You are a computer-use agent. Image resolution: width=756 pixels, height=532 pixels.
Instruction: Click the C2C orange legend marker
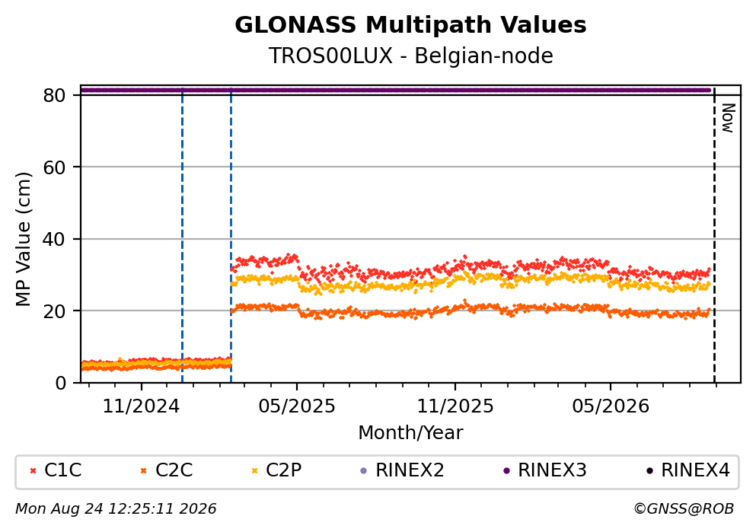(x=143, y=471)
